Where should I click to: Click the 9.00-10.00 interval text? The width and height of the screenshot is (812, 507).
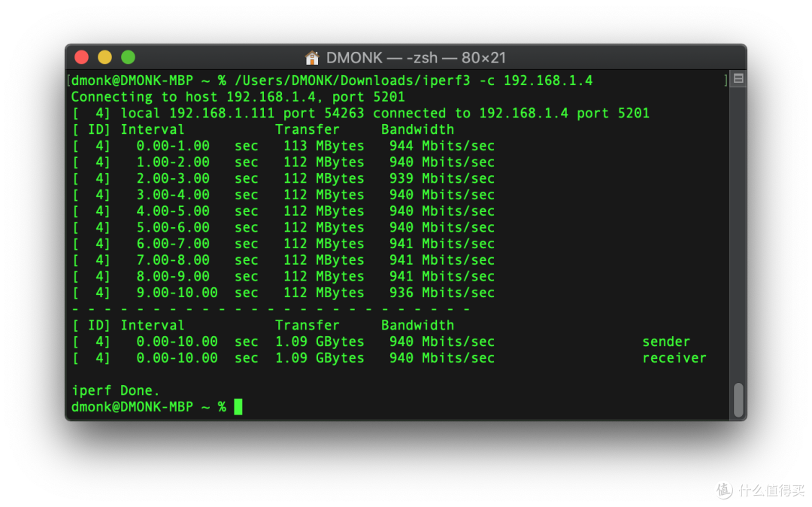177,293
